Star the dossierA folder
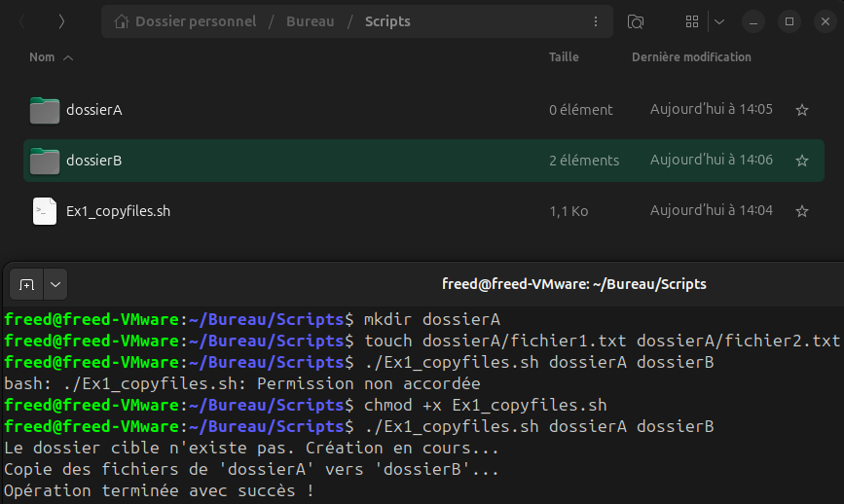This screenshot has width=844, height=504. (x=802, y=110)
